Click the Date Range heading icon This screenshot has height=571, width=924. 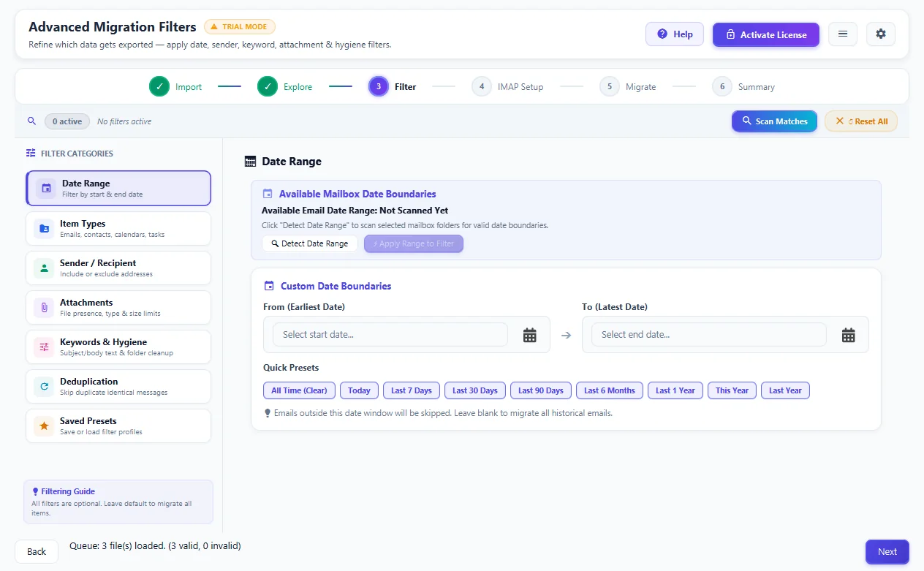pos(251,162)
